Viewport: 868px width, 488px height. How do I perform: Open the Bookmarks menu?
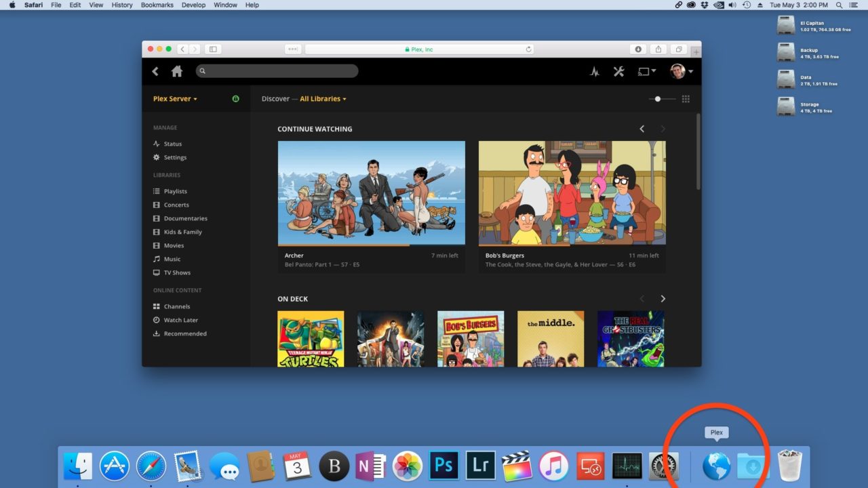[x=157, y=5]
